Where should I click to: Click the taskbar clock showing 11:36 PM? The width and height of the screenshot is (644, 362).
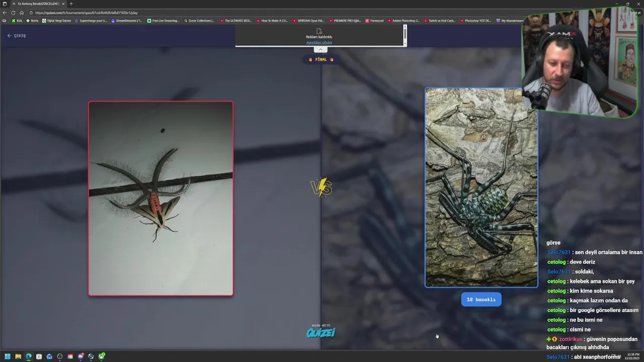click(633, 356)
